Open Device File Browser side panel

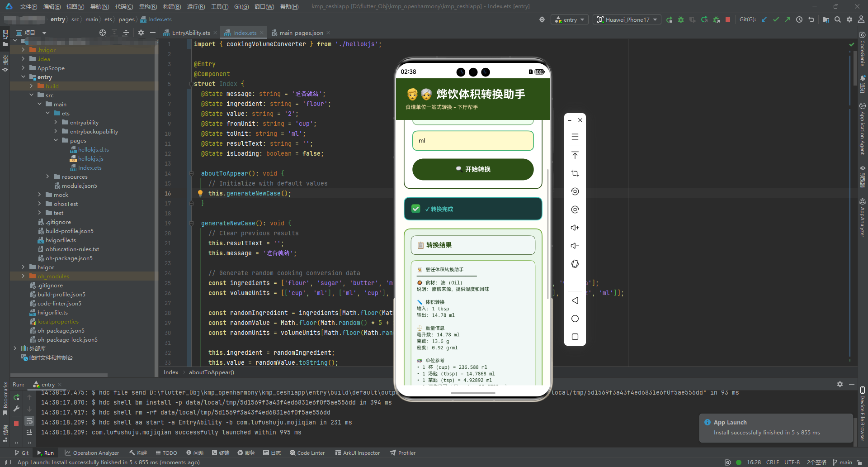tap(863, 414)
